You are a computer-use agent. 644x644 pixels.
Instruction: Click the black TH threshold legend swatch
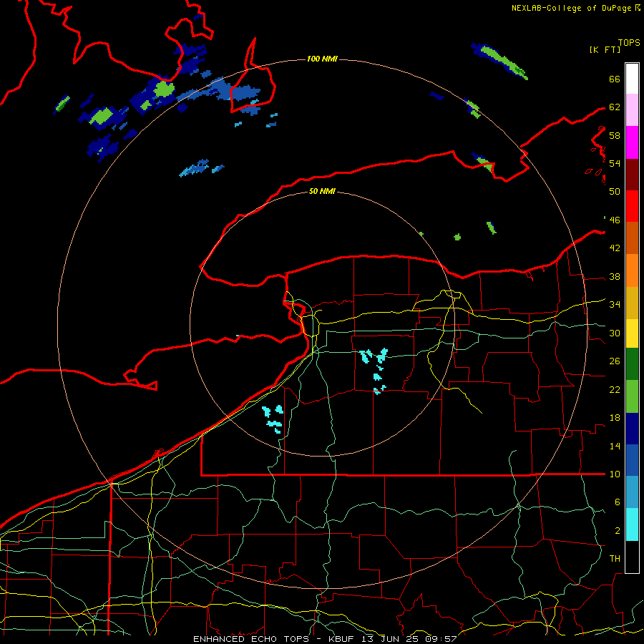tap(632, 557)
